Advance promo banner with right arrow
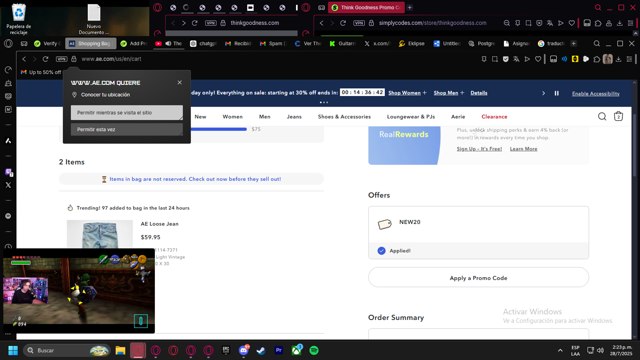Screen dimensions: 640x360 click(543, 93)
